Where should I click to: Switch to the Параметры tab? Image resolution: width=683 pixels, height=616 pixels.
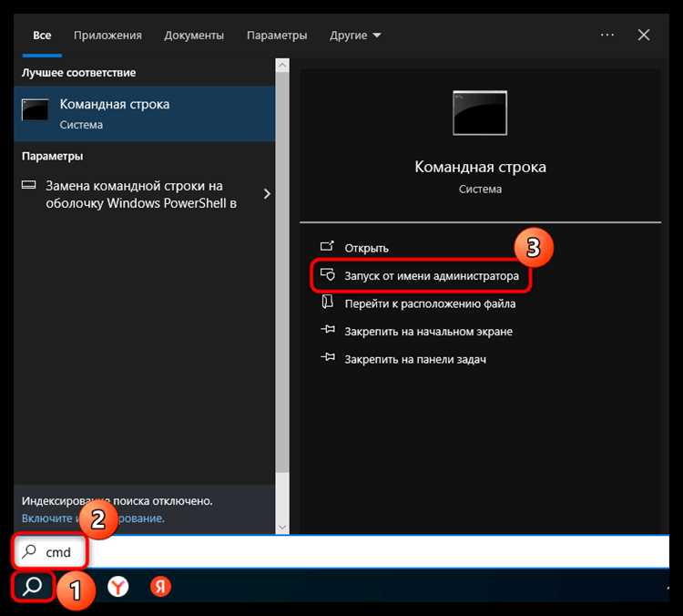pos(277,36)
